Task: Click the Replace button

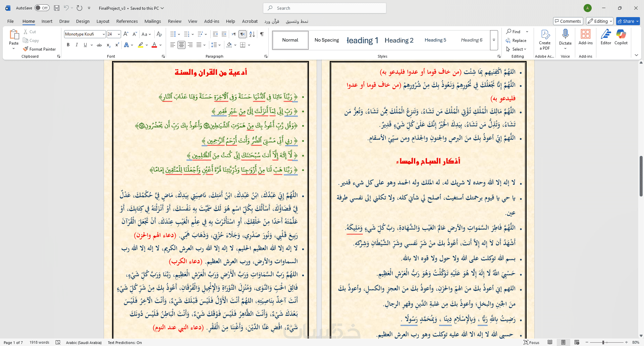Action: click(x=516, y=40)
